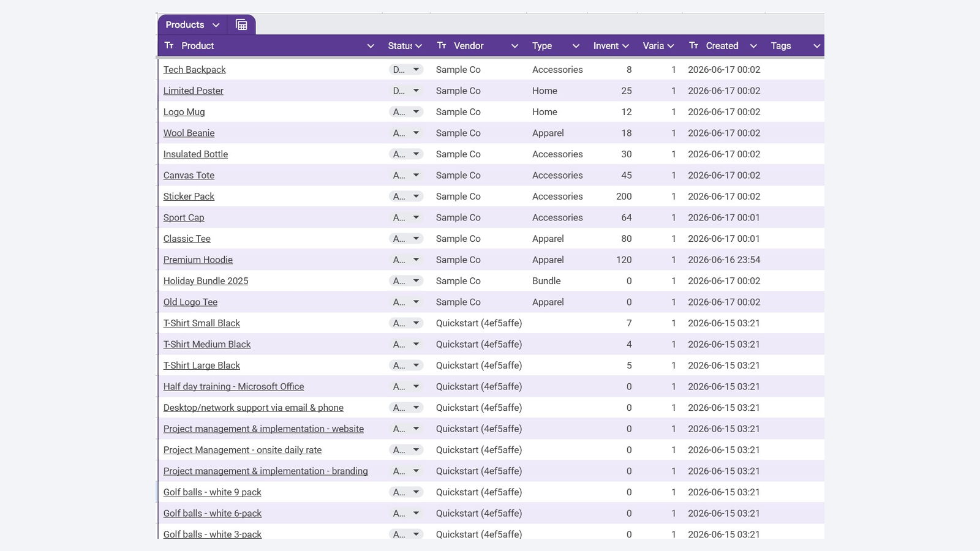Expand the Tags column header chevron
Viewport: 980px width, 551px height.
816,46
